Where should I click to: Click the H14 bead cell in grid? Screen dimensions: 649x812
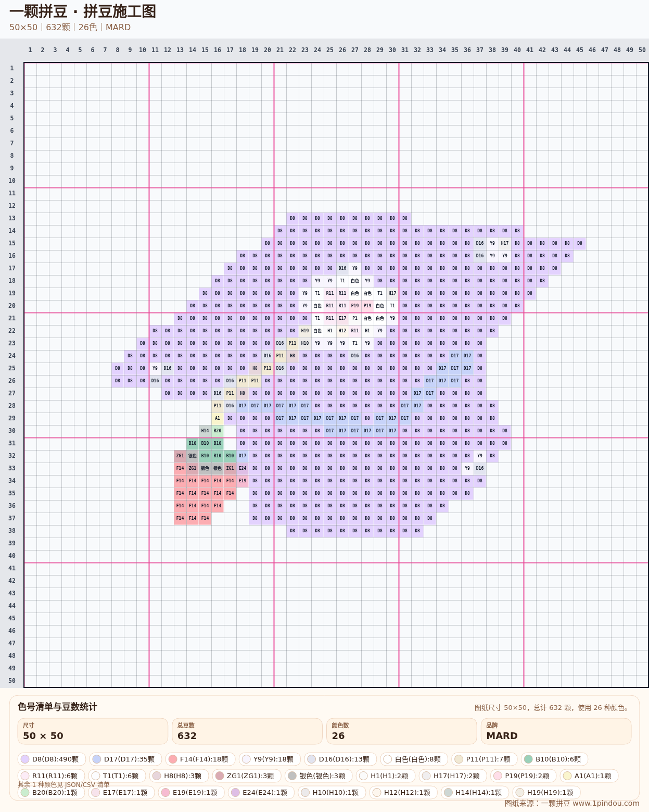[x=205, y=431]
